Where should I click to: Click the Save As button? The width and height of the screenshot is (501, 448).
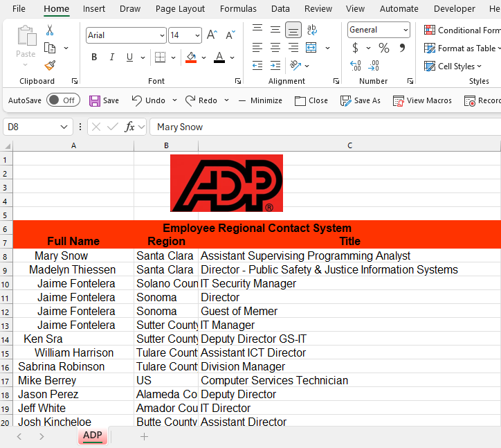360,100
